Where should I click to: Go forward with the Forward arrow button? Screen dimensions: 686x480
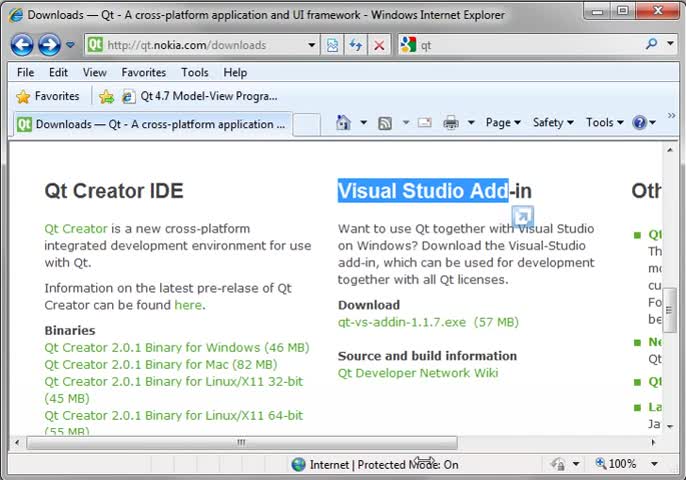pyautogui.click(x=49, y=45)
